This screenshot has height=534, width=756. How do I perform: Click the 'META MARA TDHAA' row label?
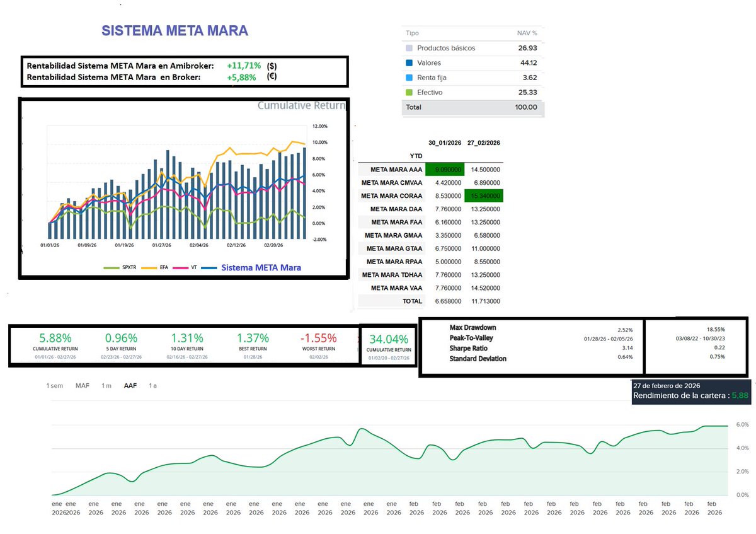392,275
